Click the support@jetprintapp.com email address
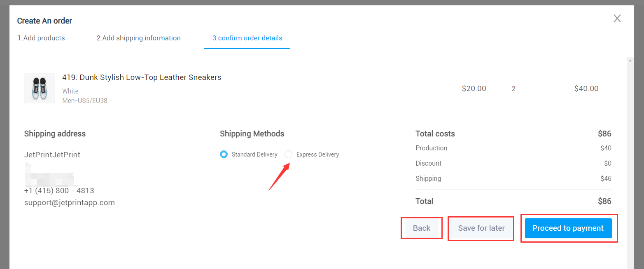644x269 pixels. [x=69, y=203]
